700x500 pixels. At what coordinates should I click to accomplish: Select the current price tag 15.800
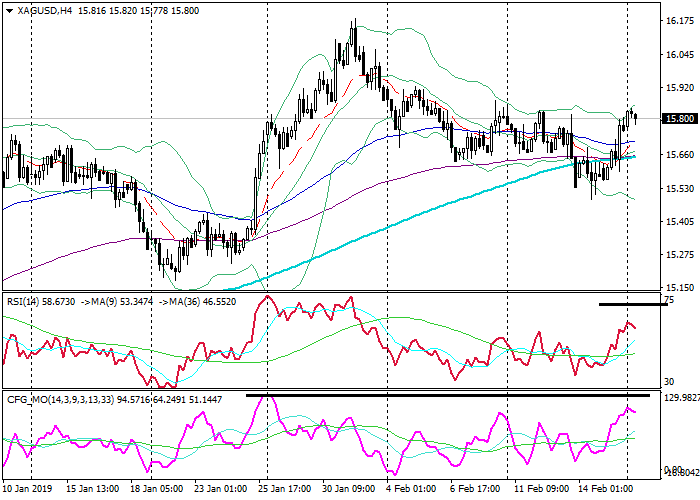pos(679,119)
